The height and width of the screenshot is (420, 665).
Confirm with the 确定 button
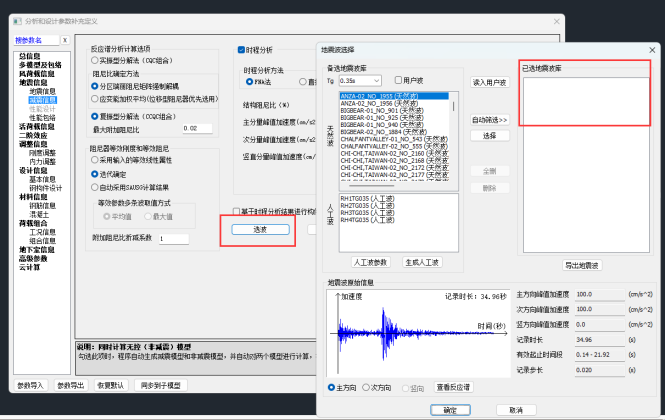point(450,409)
